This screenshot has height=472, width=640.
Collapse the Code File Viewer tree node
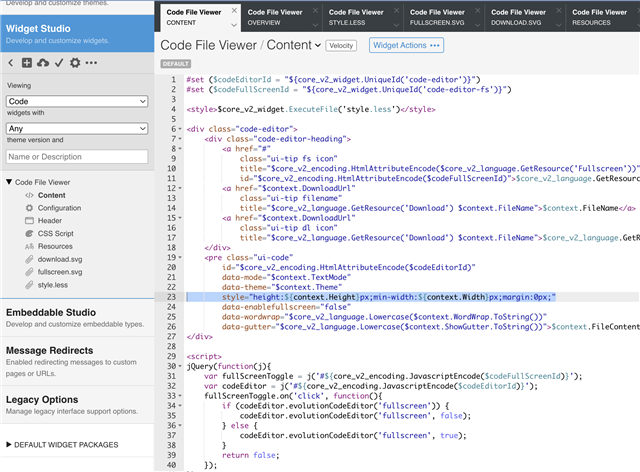pyautogui.click(x=9, y=182)
